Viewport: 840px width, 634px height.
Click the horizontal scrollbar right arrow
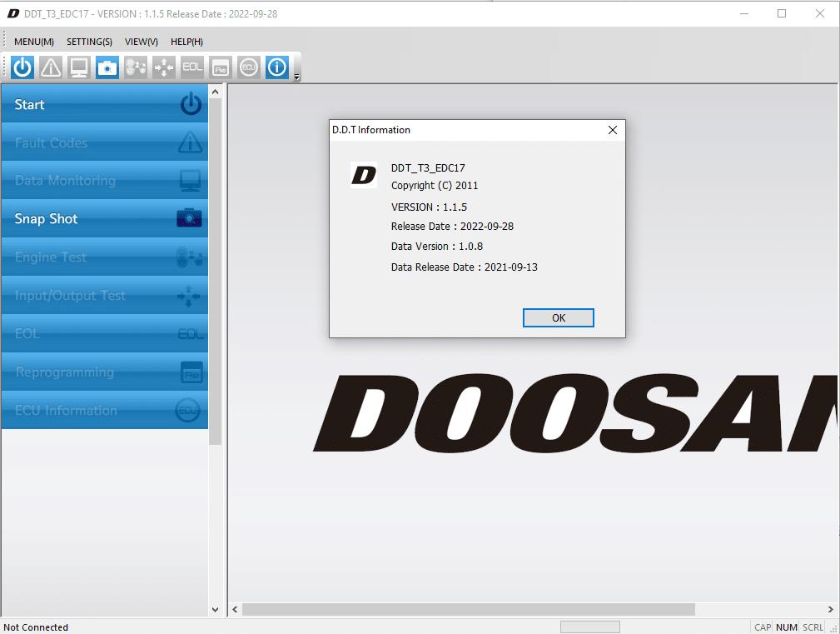click(831, 610)
